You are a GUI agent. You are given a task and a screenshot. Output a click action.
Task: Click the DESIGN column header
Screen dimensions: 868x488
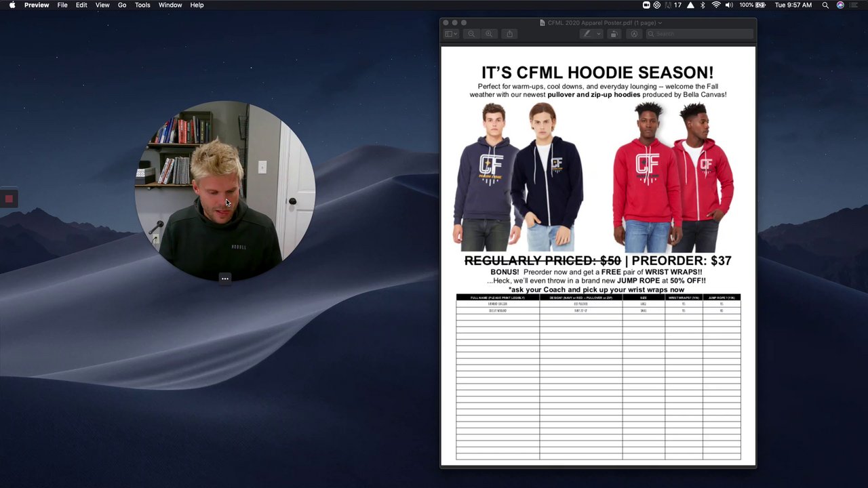click(x=581, y=298)
